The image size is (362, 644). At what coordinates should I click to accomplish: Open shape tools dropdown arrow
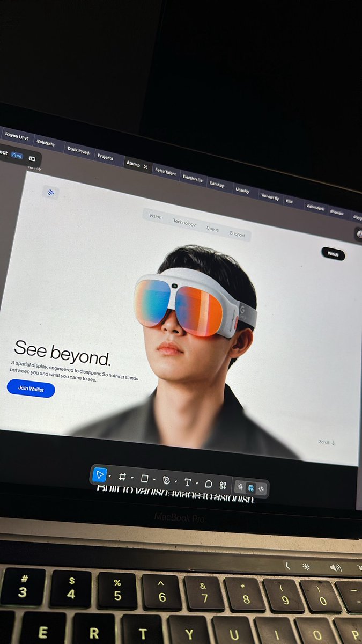[154, 479]
